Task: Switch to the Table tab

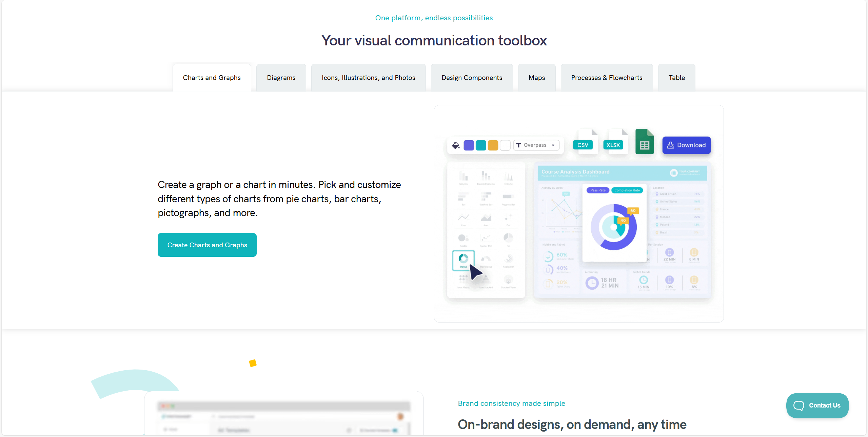Action: coord(676,78)
